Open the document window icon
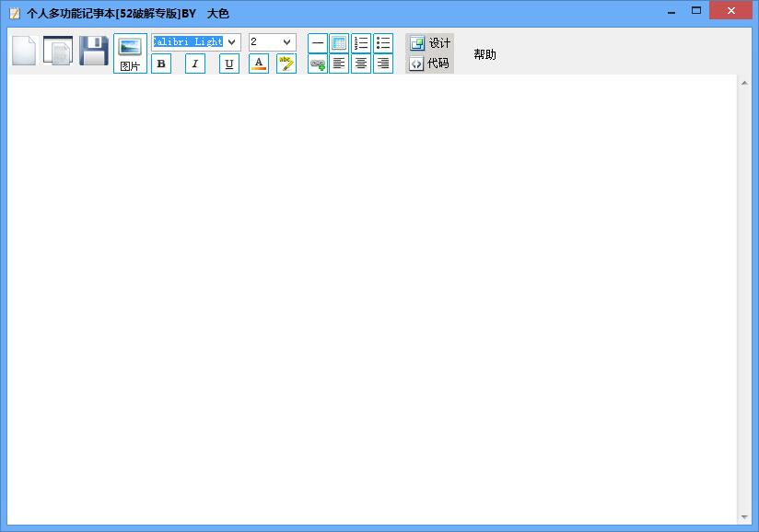Image resolution: width=759 pixels, height=532 pixels. (58, 51)
